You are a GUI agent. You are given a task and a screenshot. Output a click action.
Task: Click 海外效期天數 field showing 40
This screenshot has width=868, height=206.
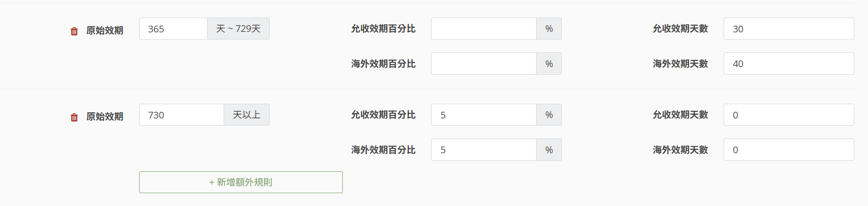tap(788, 64)
